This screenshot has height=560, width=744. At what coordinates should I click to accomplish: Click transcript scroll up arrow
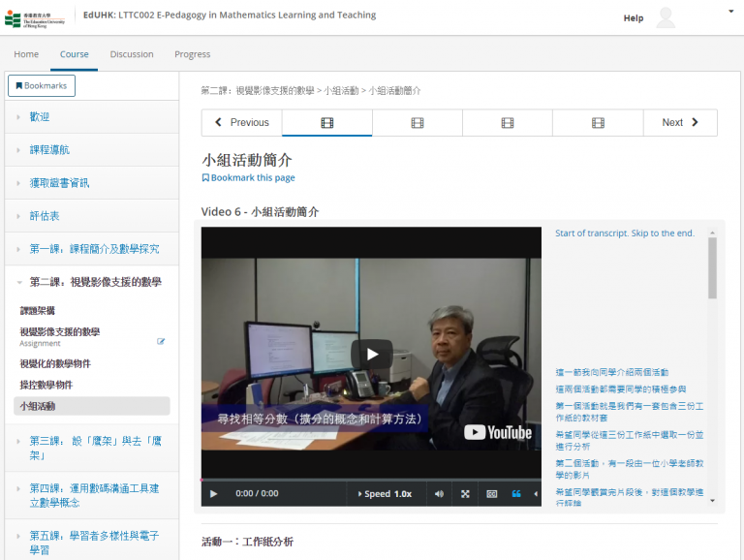pos(712,233)
